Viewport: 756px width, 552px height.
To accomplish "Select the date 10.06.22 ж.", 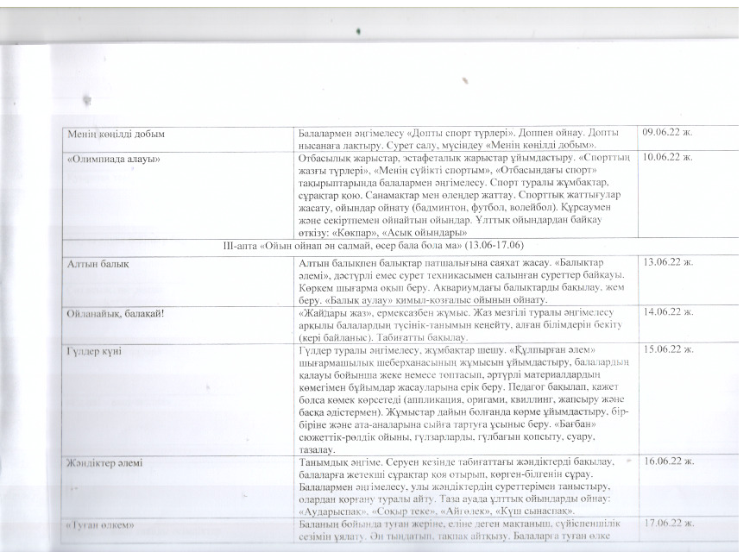I will pyautogui.click(x=668, y=158).
